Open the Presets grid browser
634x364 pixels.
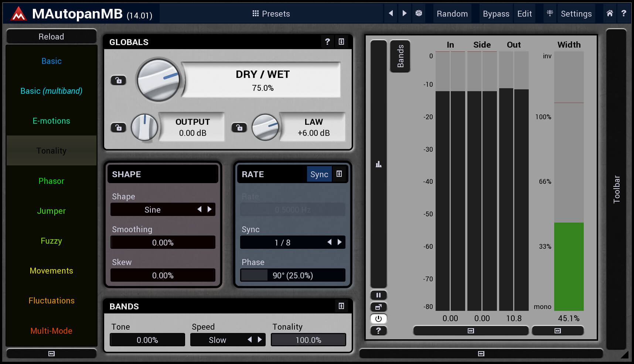pyautogui.click(x=271, y=14)
